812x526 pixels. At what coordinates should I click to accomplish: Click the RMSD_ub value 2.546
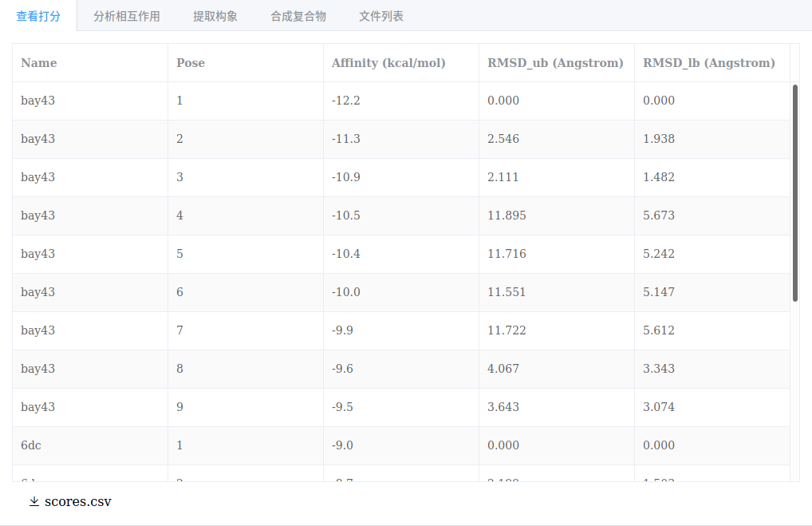click(x=503, y=139)
